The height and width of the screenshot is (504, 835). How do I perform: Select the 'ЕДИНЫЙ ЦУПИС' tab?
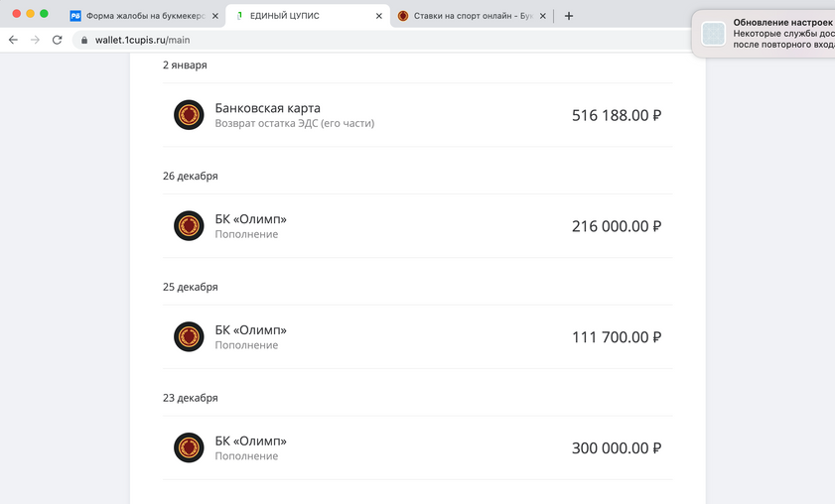point(308,16)
